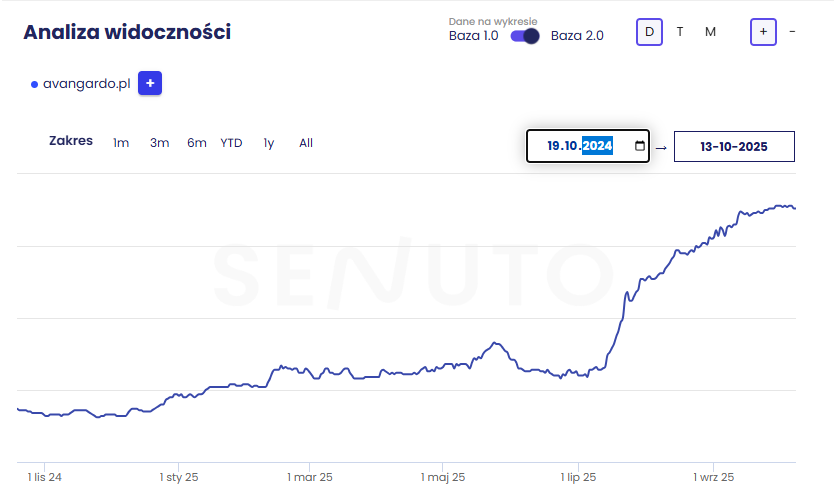Choose the 6m range option

point(196,143)
